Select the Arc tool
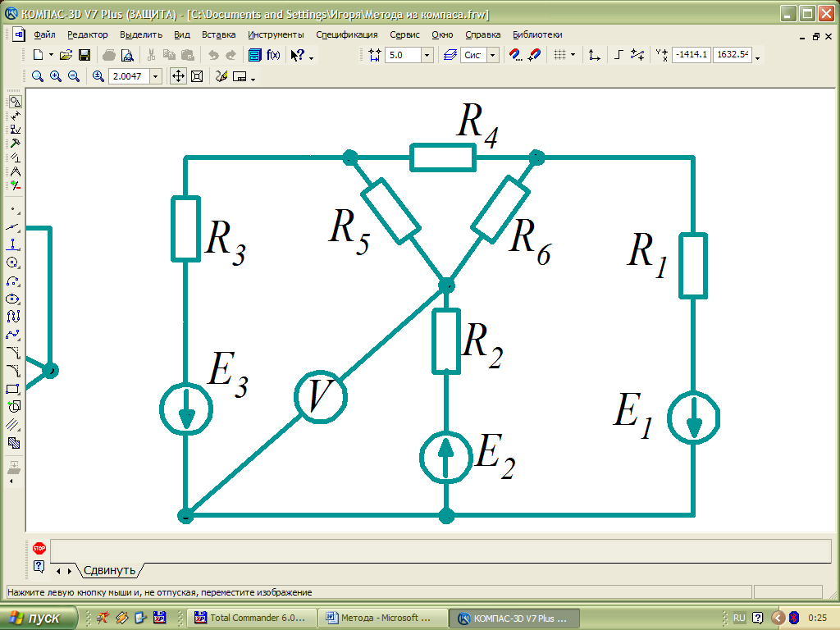This screenshot has width=840, height=630. point(13,281)
